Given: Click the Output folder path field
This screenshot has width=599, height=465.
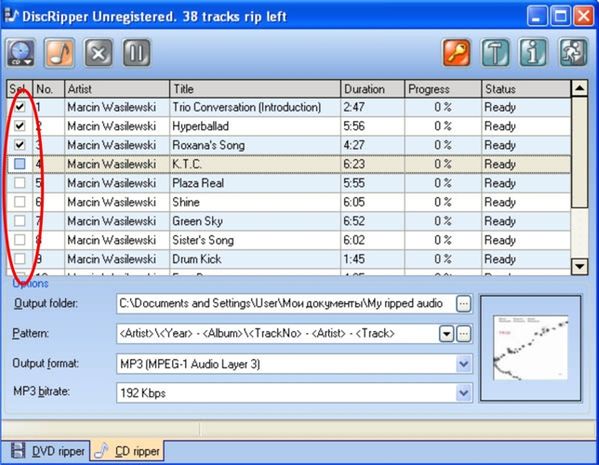Looking at the screenshot, I should click(x=287, y=304).
